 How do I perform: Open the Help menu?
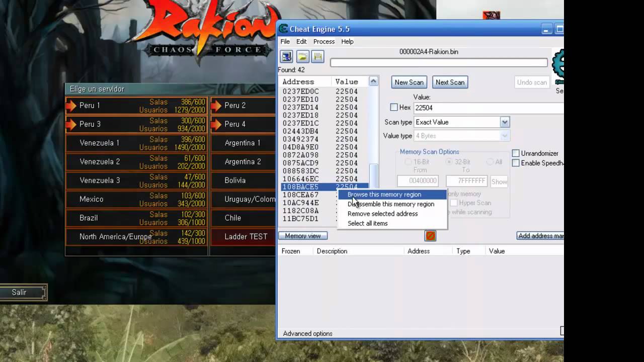pyautogui.click(x=347, y=42)
